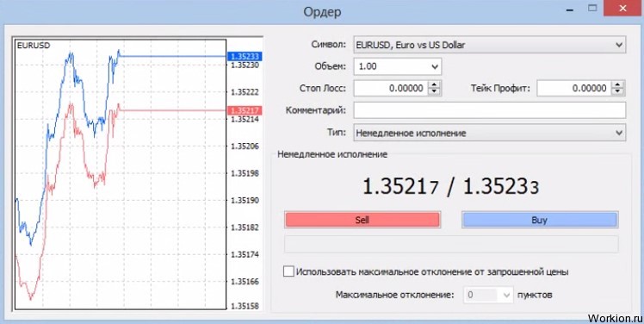The width and height of the screenshot is (644, 324).
Task: Click the Немедленное исполнение group heading
Action: point(332,154)
